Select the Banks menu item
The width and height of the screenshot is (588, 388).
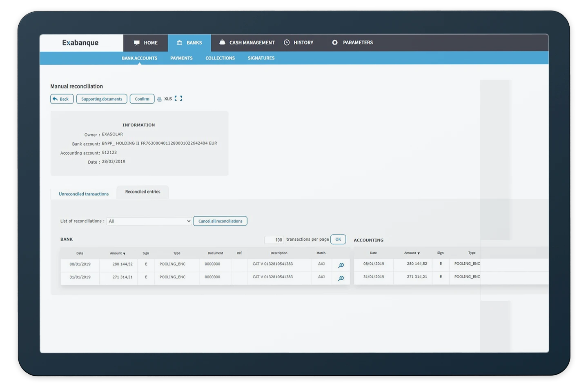pyautogui.click(x=189, y=43)
